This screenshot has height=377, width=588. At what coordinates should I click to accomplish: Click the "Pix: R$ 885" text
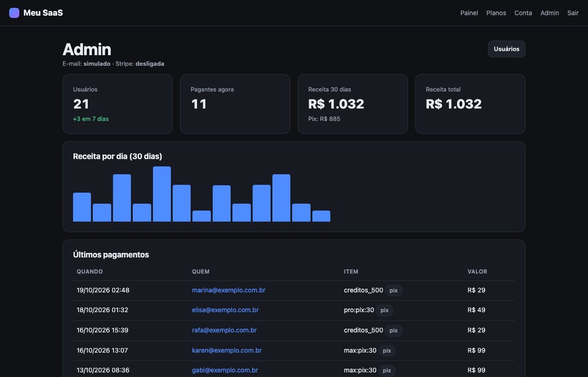click(x=324, y=119)
